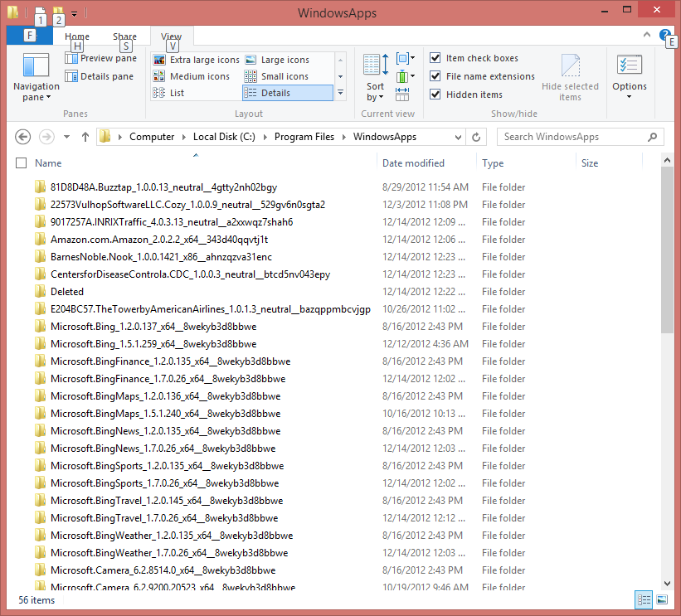The width and height of the screenshot is (681, 616).
Task: Switch to large thumbnails view in status bar
Action: [x=662, y=600]
